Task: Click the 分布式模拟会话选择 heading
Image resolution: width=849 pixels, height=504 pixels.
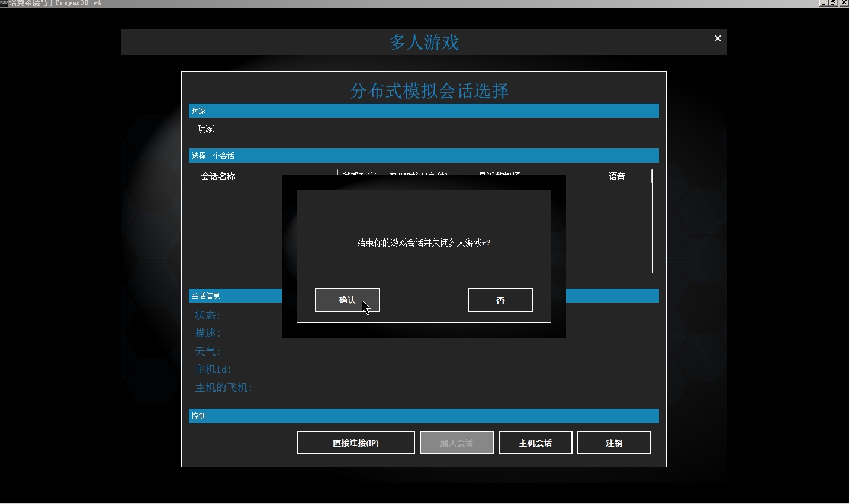Action: [429, 91]
